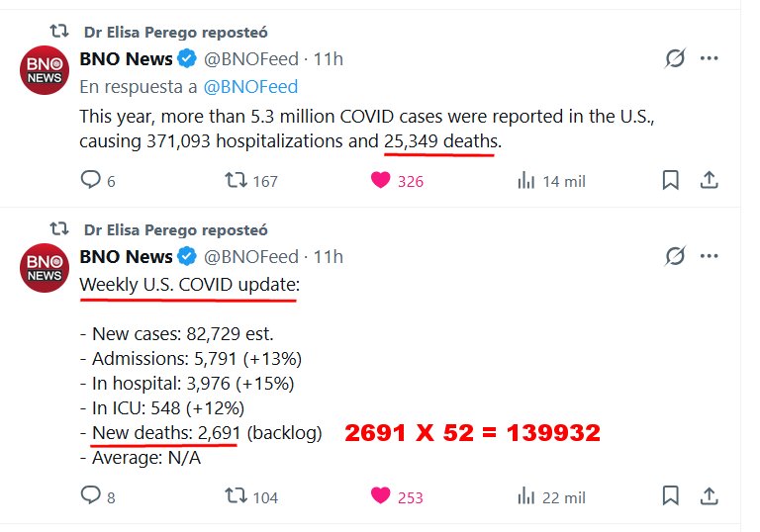This screenshot has height=532, width=760.
Task: Open the first Dr Elisa Perego reposteó label
Action: [x=175, y=32]
